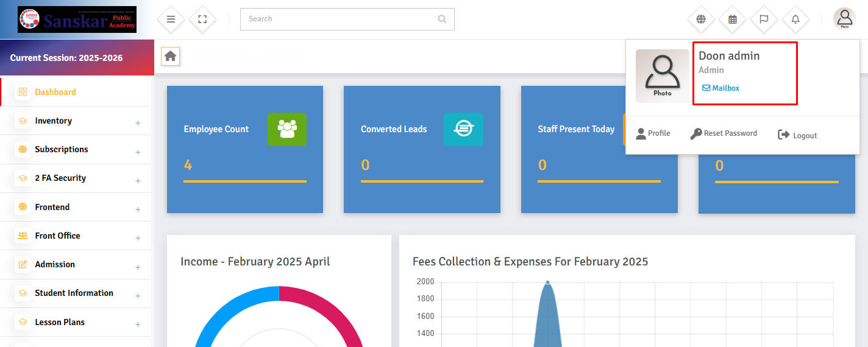Image resolution: width=868 pixels, height=347 pixels.
Task: Select Student Information in the sidebar
Action: point(76,293)
